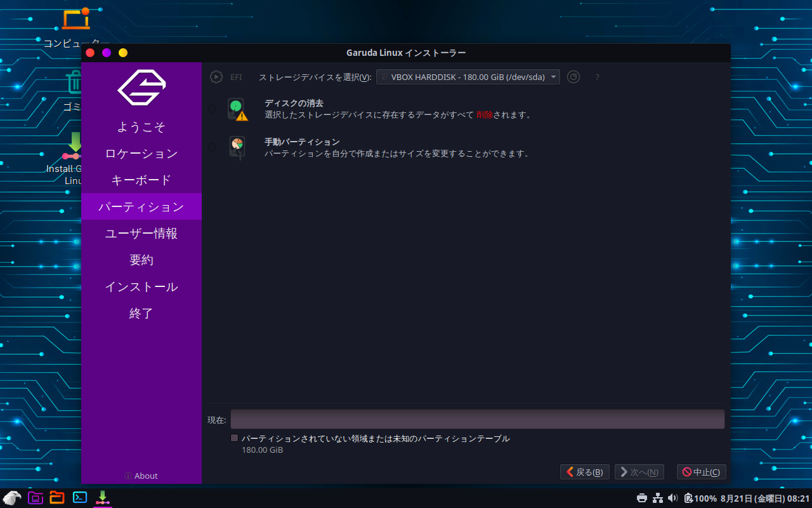This screenshot has height=508, width=812.
Task: Click the volume speaker tray icon
Action: click(x=673, y=498)
